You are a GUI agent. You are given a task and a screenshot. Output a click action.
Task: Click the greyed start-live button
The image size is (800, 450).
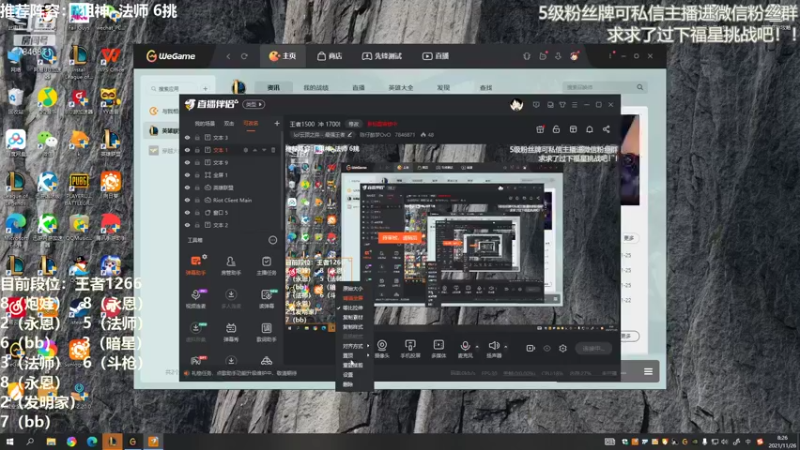593,348
